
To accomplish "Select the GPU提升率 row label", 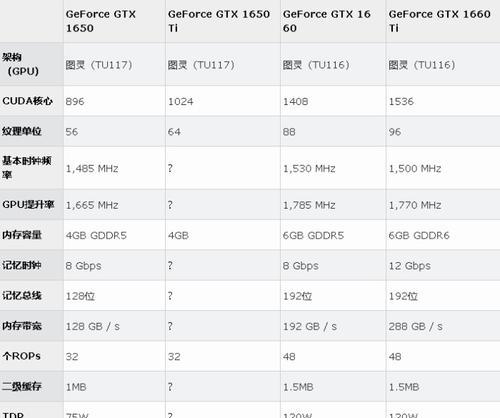I will click(x=28, y=204).
